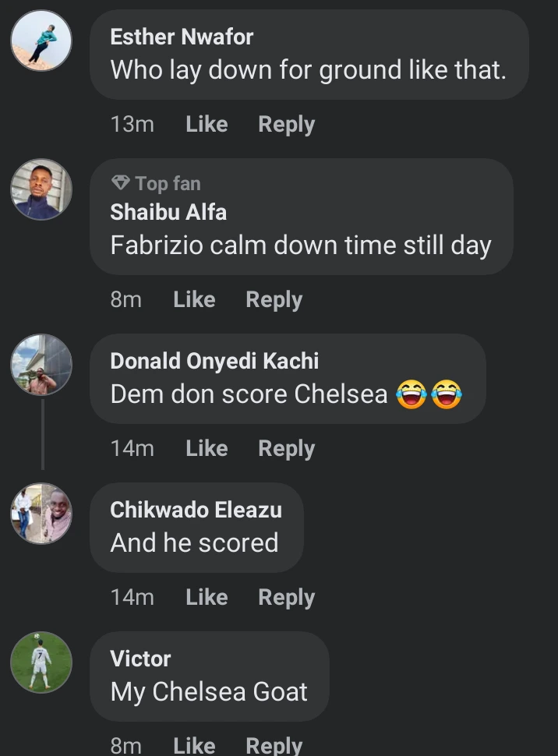Like Victor's "My Chelsea Goat" comment
Image resolution: width=558 pixels, height=756 pixels.
coord(194,745)
